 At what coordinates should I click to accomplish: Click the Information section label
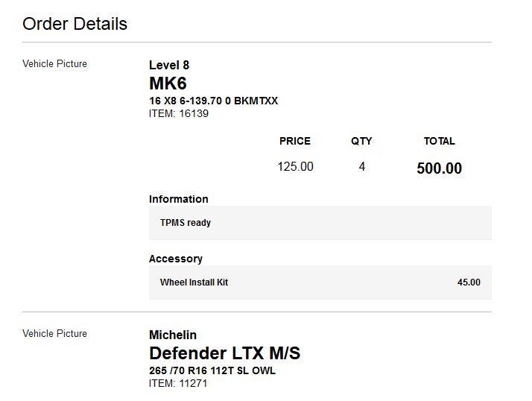click(x=179, y=199)
